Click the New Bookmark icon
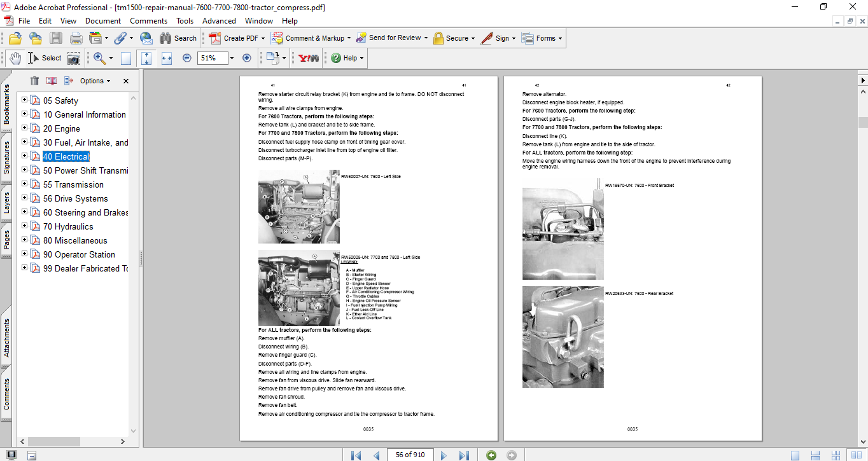This screenshot has width=868, height=461. pos(51,81)
